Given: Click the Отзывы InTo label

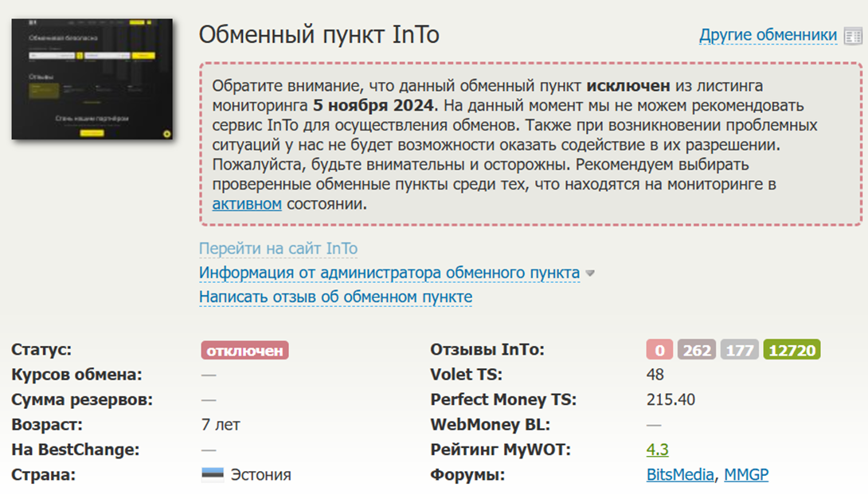Looking at the screenshot, I should [487, 350].
